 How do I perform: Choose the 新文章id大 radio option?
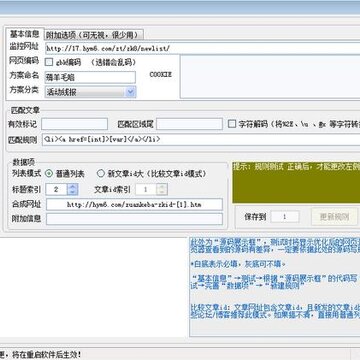pos(100,173)
